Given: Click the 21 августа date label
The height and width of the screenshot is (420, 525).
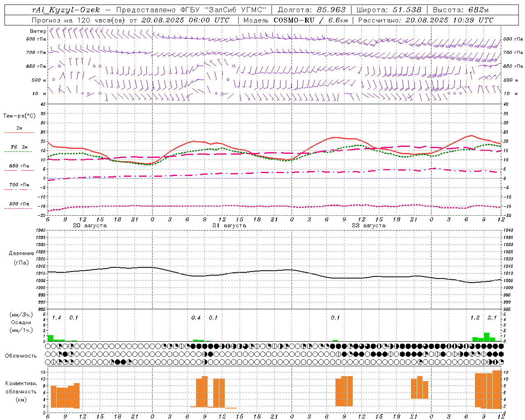Looking at the screenshot, I should coord(229,226).
